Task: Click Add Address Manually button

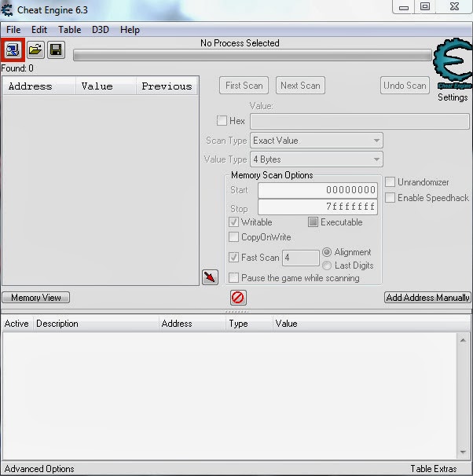Action: click(427, 298)
